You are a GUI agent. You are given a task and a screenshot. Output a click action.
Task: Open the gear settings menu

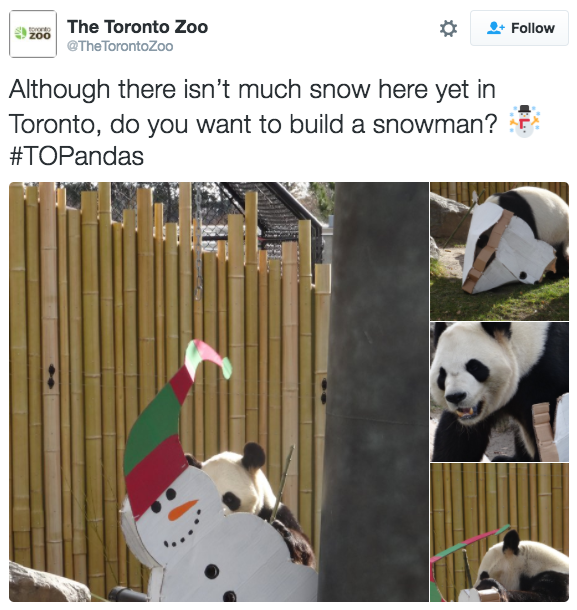(x=448, y=28)
